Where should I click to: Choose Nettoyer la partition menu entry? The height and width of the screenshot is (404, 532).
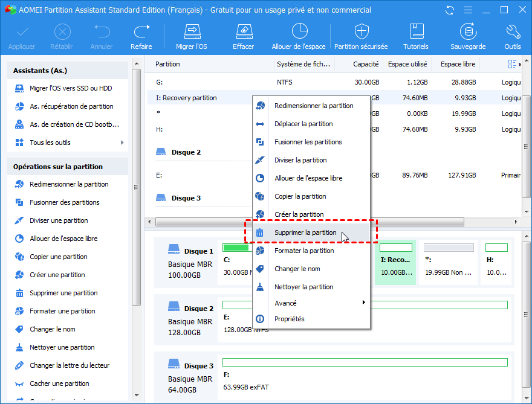311,287
